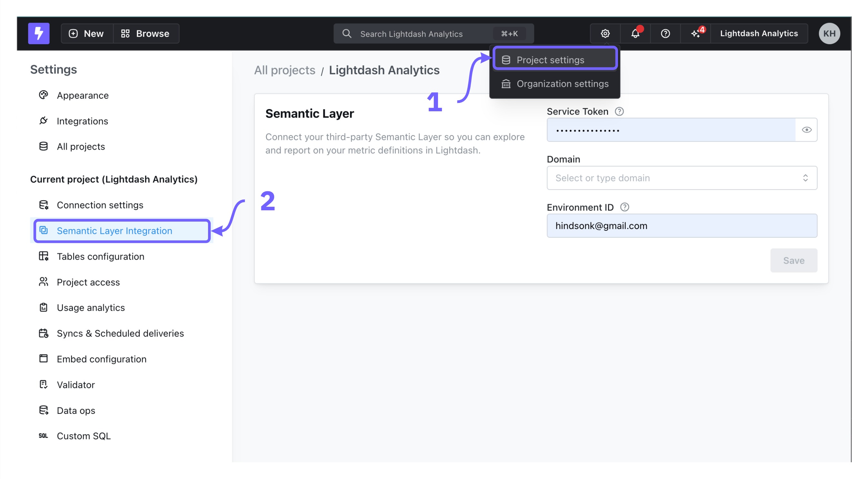Click the Browse button
Screen dimensions: 868x479
pyautogui.click(x=146, y=33)
